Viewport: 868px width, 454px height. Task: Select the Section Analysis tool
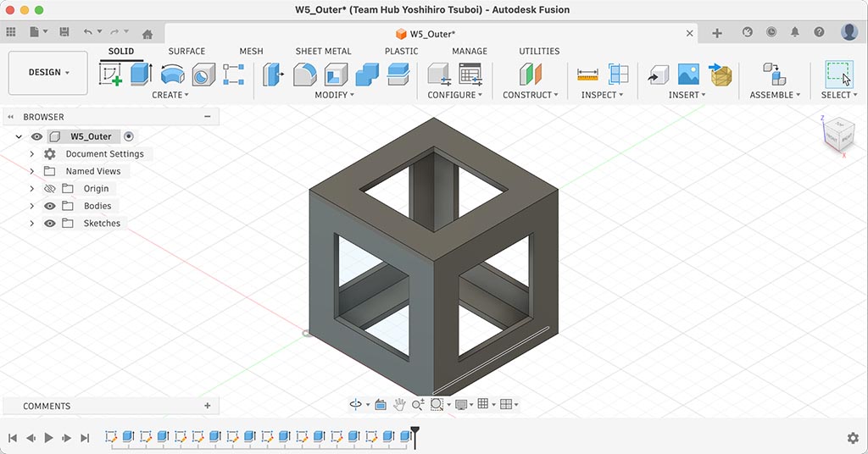[618, 74]
